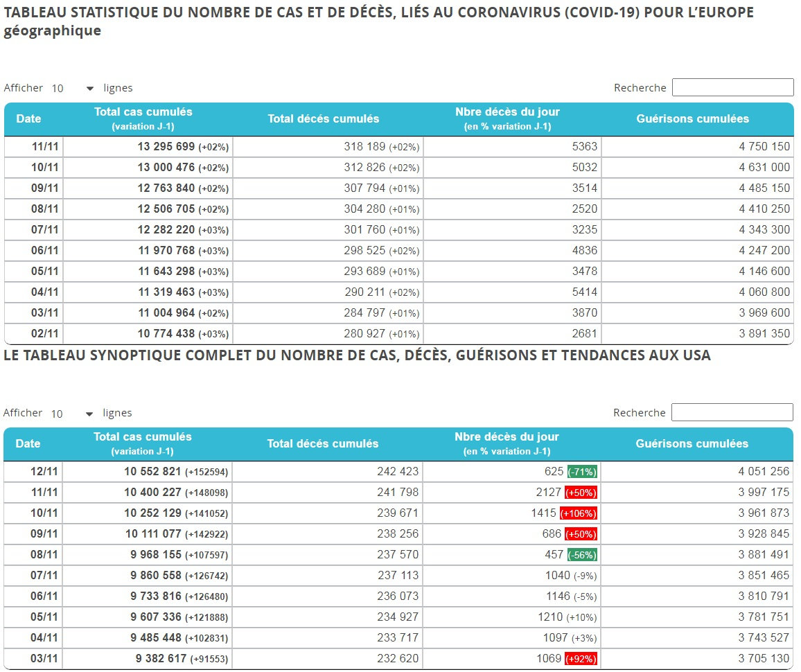Select USA daily deaths value 1146
Screen dimensions: 801x672
tap(557, 596)
